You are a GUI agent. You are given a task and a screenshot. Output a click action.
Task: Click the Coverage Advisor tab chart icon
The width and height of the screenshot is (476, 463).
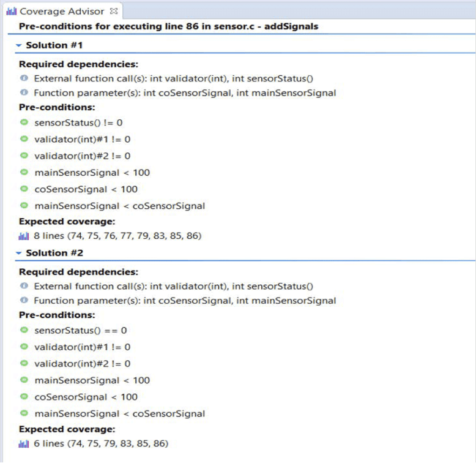pos(12,11)
